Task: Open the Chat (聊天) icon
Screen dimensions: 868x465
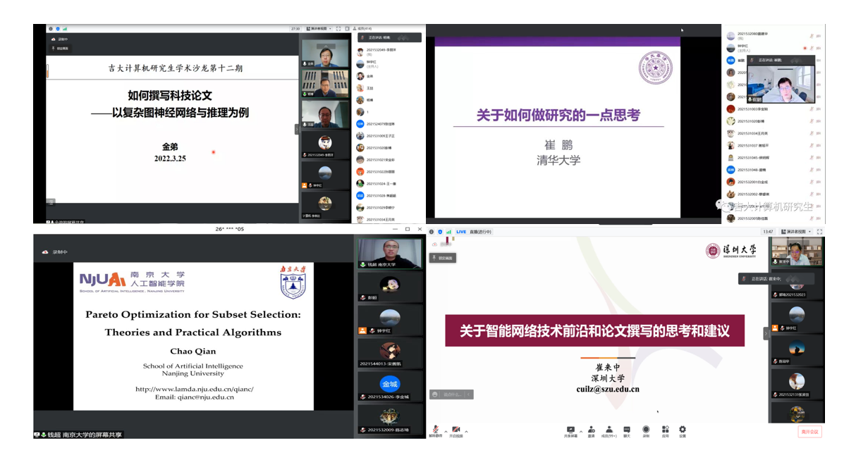Action: click(x=627, y=430)
